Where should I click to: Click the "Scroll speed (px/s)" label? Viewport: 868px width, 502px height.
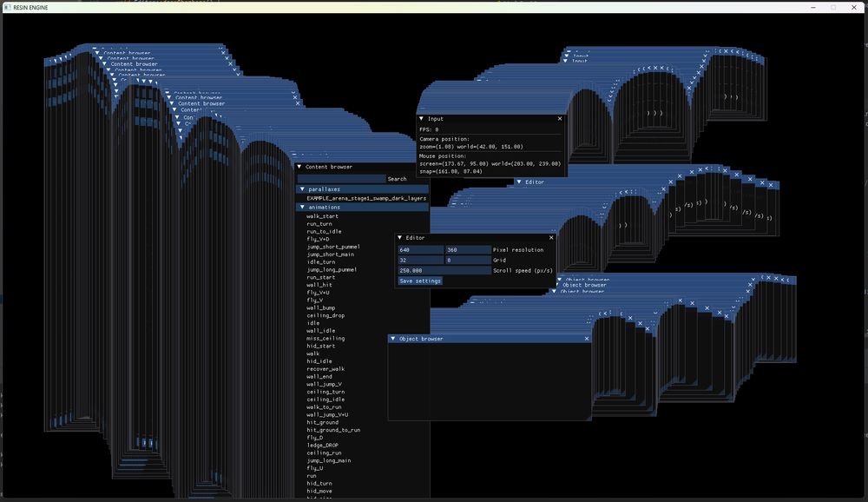click(523, 270)
